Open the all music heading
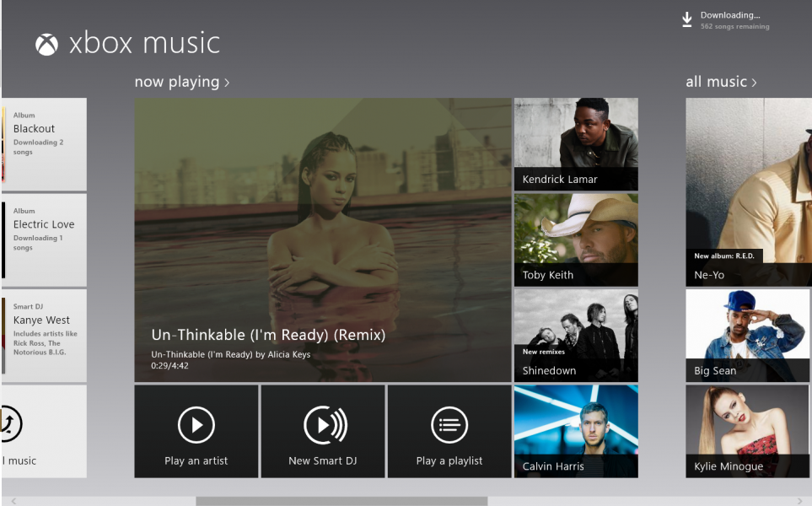 tap(716, 82)
